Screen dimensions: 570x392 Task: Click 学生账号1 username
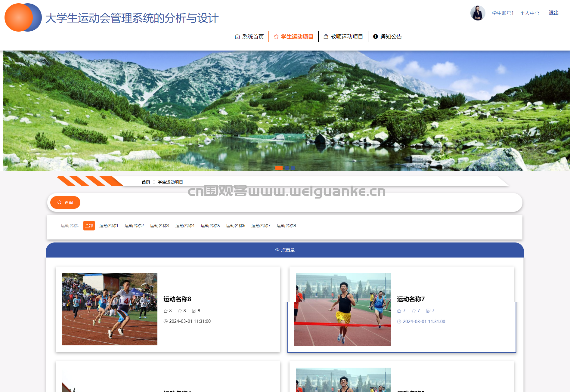tap(503, 13)
